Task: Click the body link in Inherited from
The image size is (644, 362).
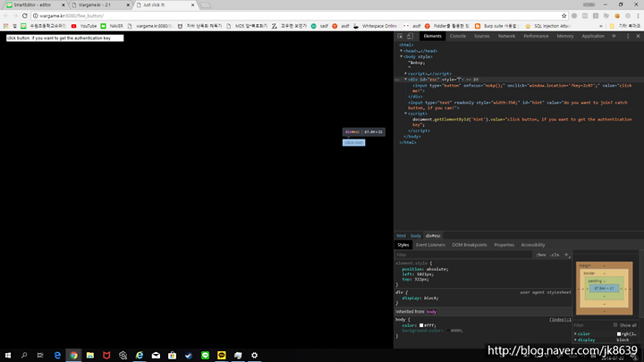Action: (431, 312)
